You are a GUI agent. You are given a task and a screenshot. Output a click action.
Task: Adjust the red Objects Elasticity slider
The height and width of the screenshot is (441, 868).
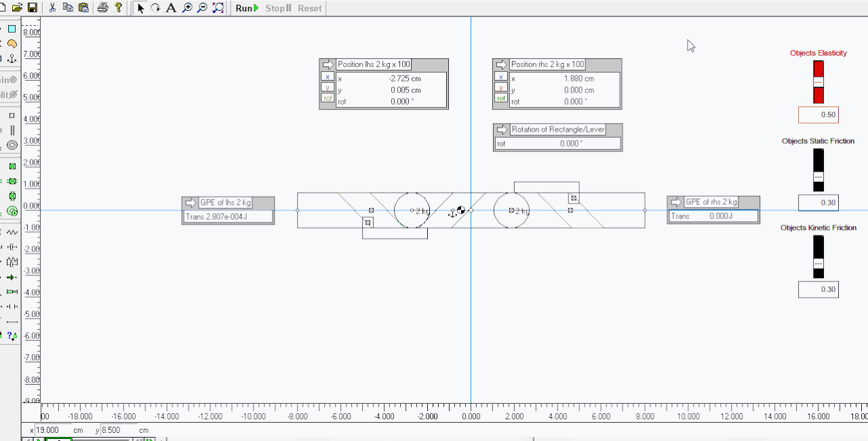pos(818,82)
